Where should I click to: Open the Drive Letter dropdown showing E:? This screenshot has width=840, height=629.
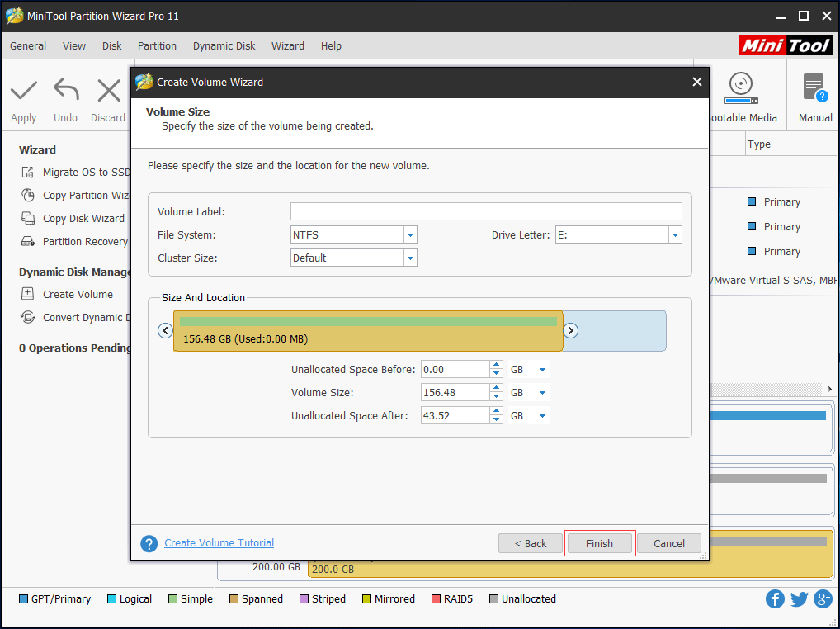click(x=675, y=234)
